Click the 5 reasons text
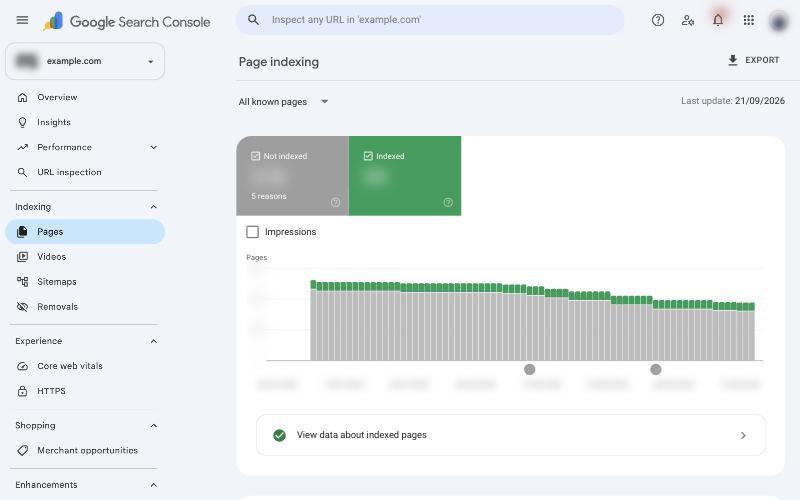 [x=269, y=196]
